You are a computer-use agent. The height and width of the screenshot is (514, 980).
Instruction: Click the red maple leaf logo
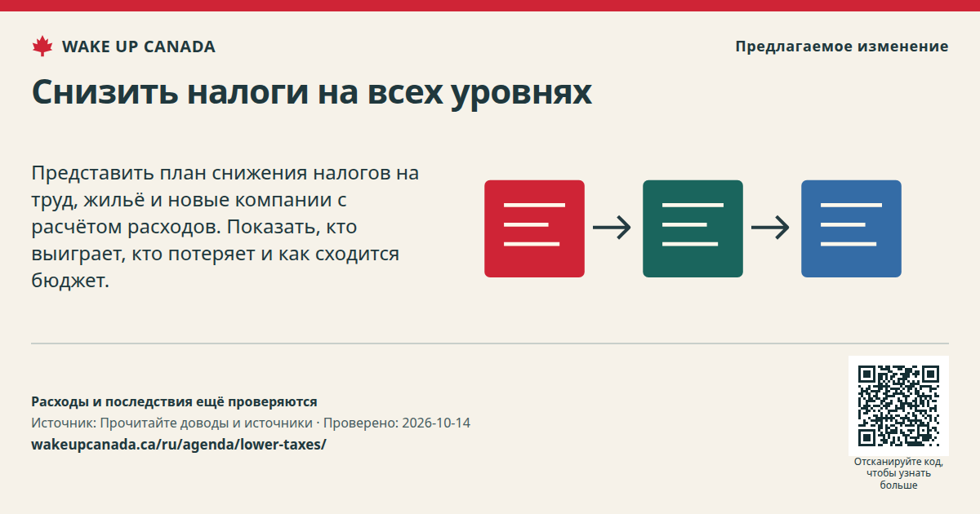[42, 47]
